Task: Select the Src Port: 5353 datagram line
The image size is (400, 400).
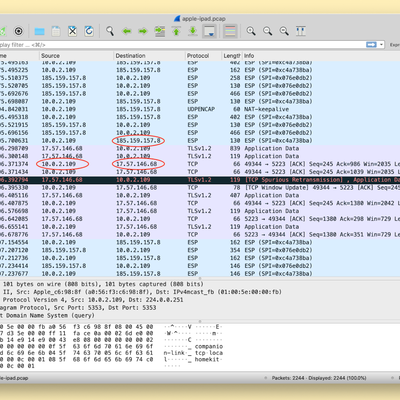Action: click(x=200, y=308)
